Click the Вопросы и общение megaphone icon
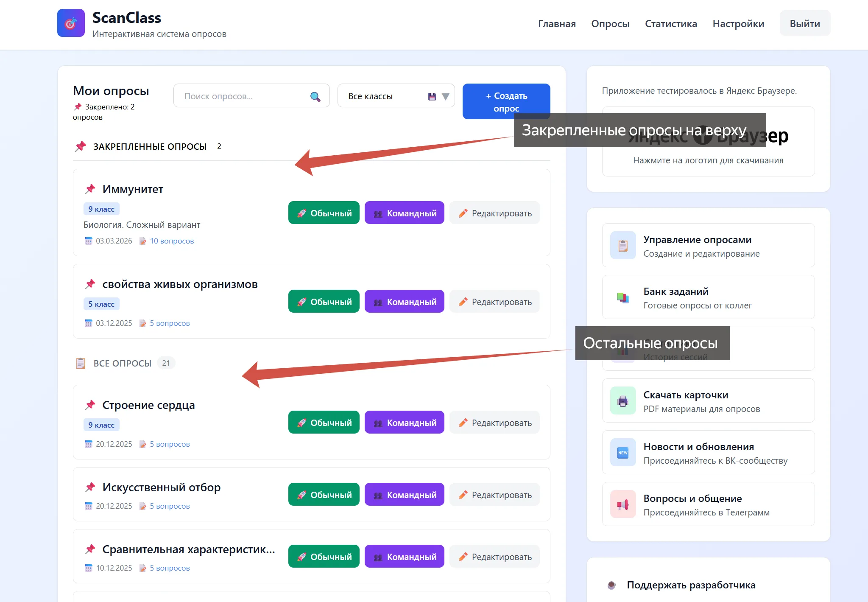Image resolution: width=868 pixels, height=602 pixels. pyautogui.click(x=622, y=504)
